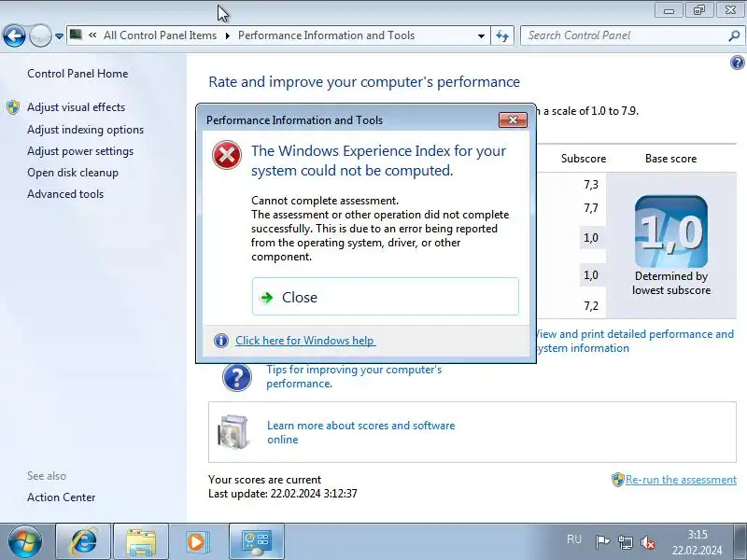Click Re-run the assessment link
The image size is (747, 560).
click(681, 480)
